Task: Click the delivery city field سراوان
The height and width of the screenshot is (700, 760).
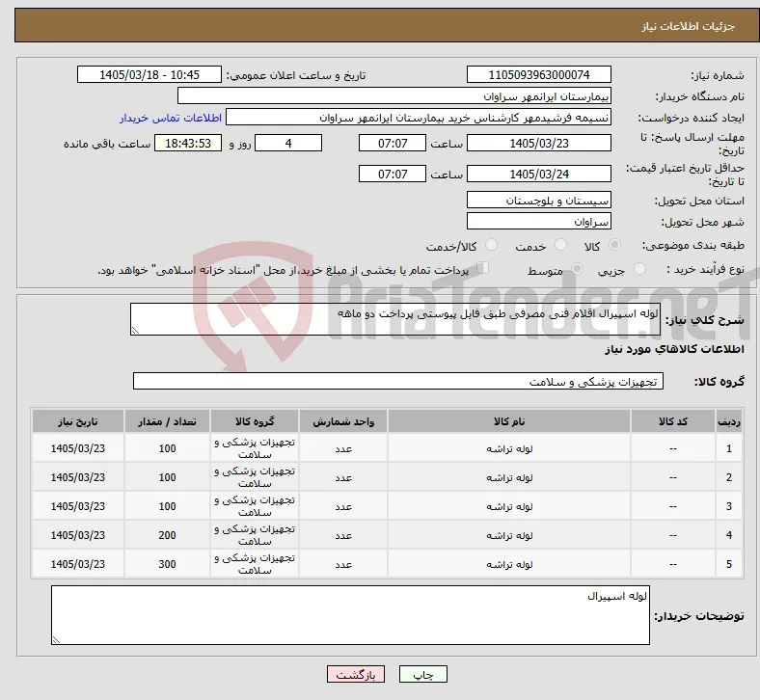Action: [x=539, y=222]
